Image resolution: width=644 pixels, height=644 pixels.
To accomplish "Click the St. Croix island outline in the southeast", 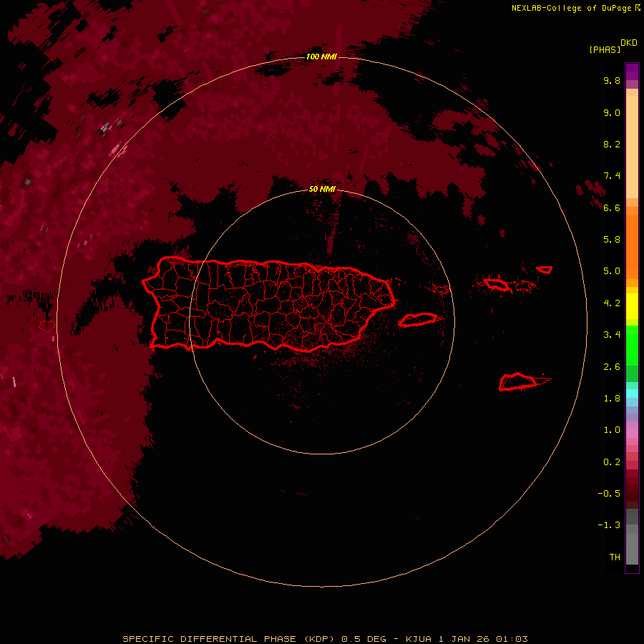I will (x=519, y=382).
